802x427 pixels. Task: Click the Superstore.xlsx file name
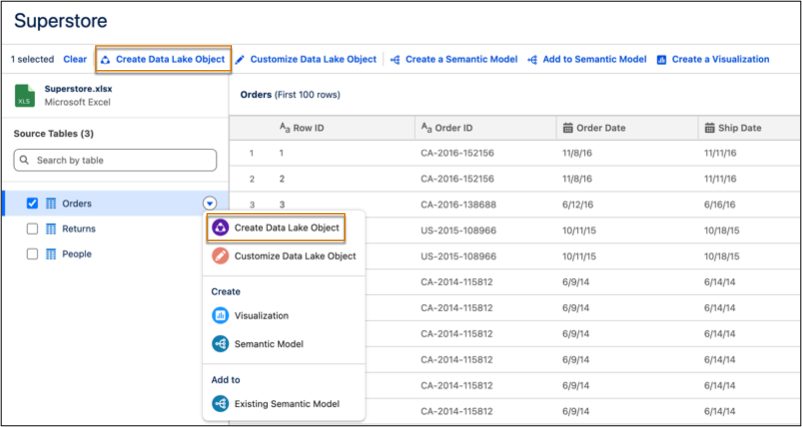point(78,89)
